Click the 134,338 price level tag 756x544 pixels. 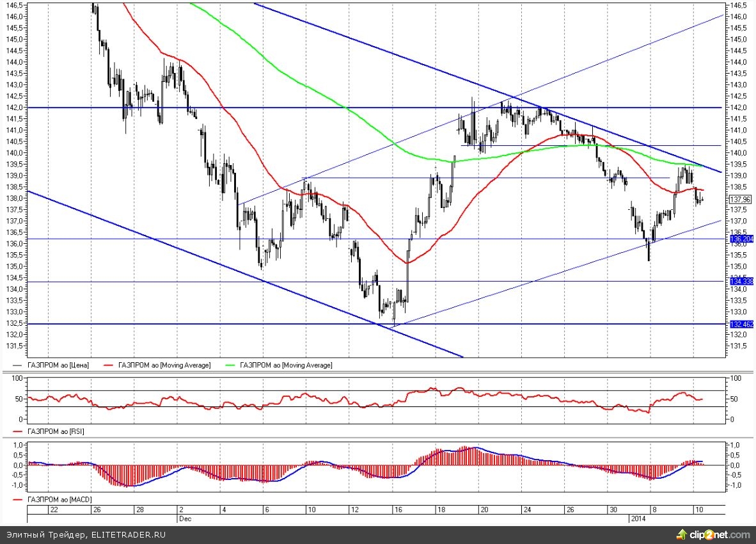[742, 281]
